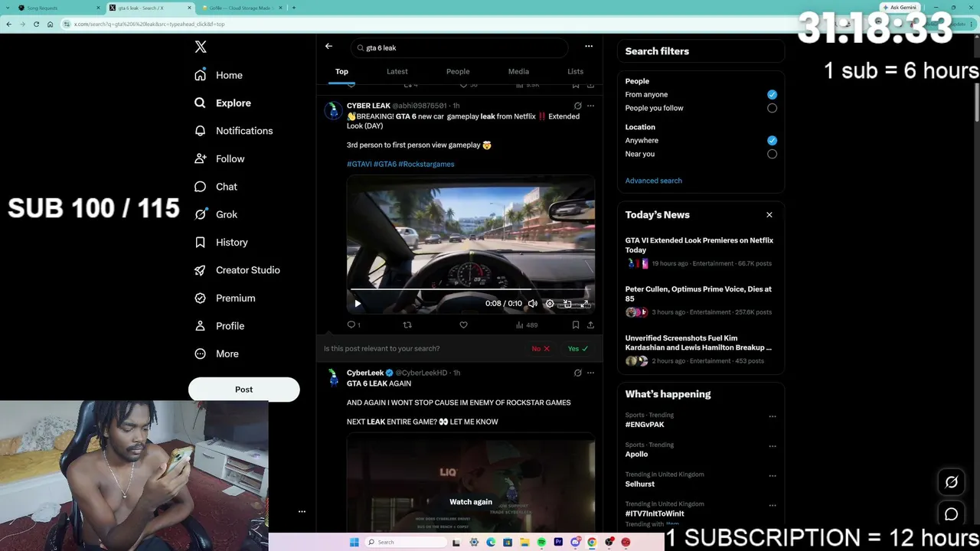Open more options on CyberLeek post
This screenshot has height=551, width=980.
590,373
